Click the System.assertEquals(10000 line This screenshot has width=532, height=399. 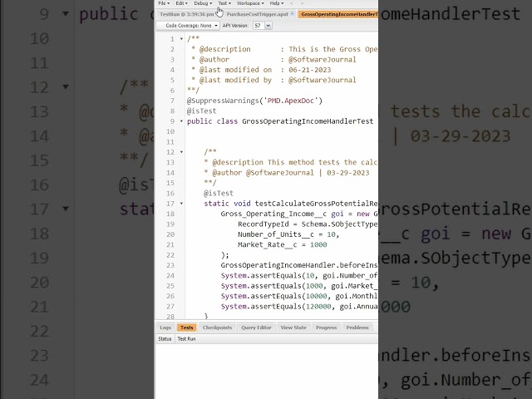tap(299, 296)
